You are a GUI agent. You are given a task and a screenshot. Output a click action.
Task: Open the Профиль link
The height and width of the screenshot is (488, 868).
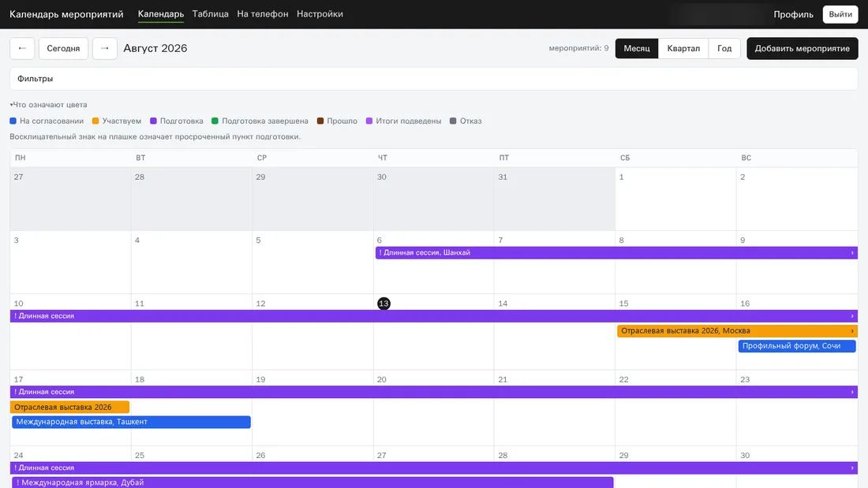click(793, 14)
